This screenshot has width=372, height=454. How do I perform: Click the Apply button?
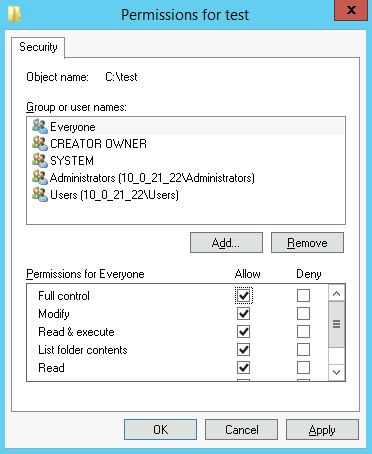pos(322,430)
